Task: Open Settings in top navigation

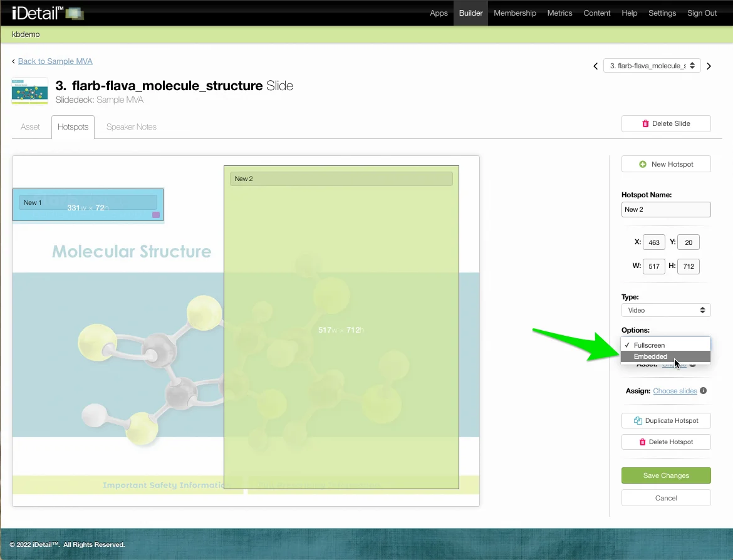Action: [x=662, y=13]
